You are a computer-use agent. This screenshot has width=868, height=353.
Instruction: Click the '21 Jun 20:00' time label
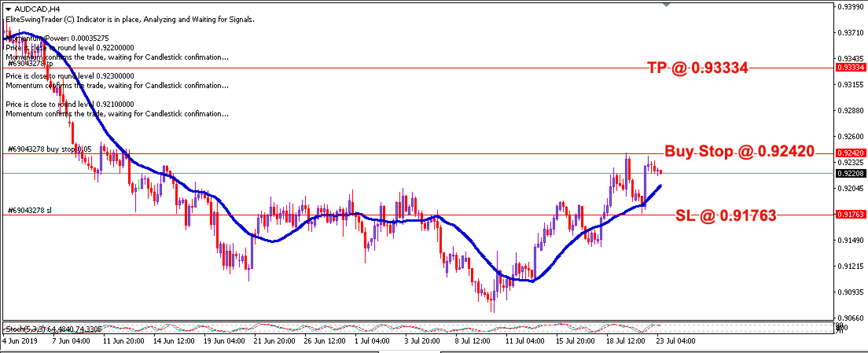pos(275,341)
